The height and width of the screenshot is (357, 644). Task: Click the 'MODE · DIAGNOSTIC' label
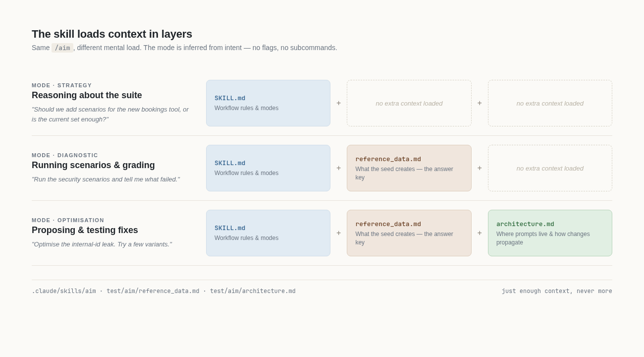click(65, 155)
